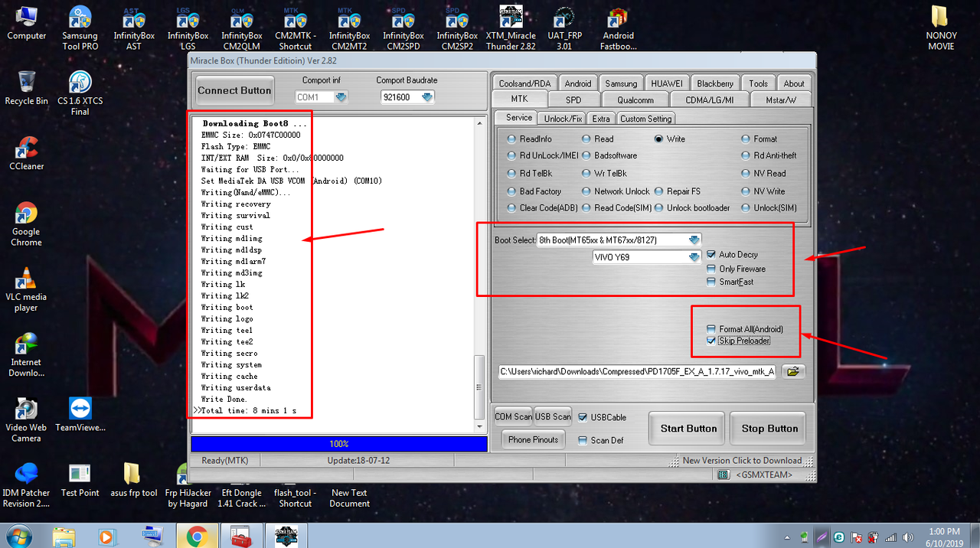Open the HUAWEI tab
The height and width of the screenshot is (548, 980).
click(x=668, y=83)
